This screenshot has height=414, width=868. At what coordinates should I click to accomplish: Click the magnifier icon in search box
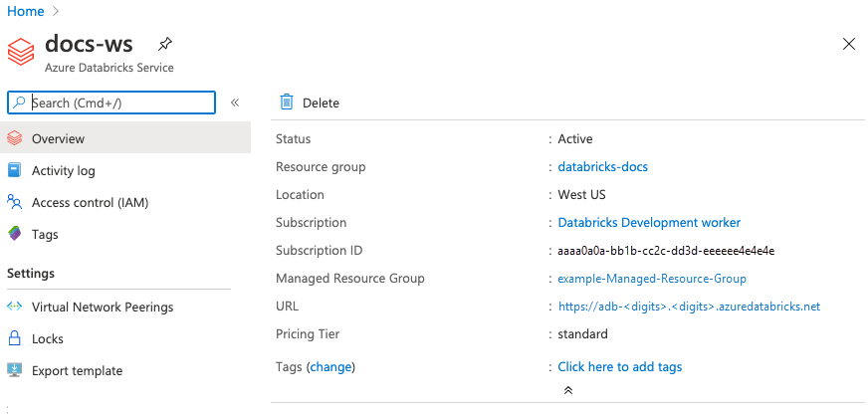point(19,103)
